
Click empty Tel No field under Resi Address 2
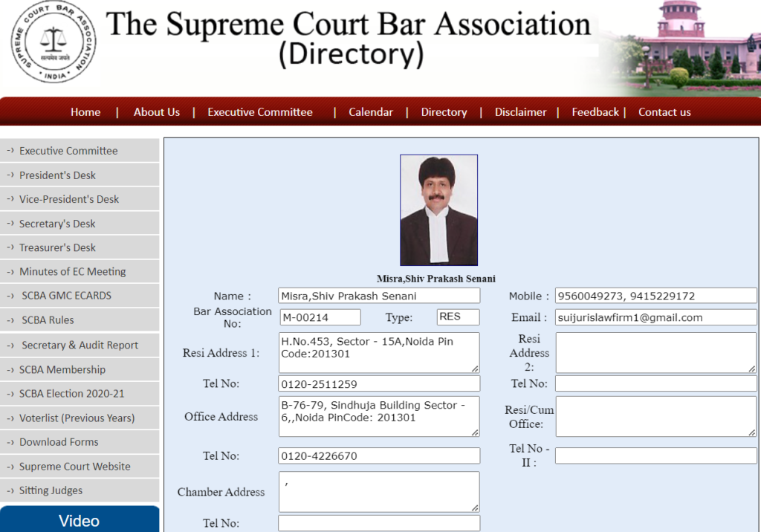[x=655, y=383]
